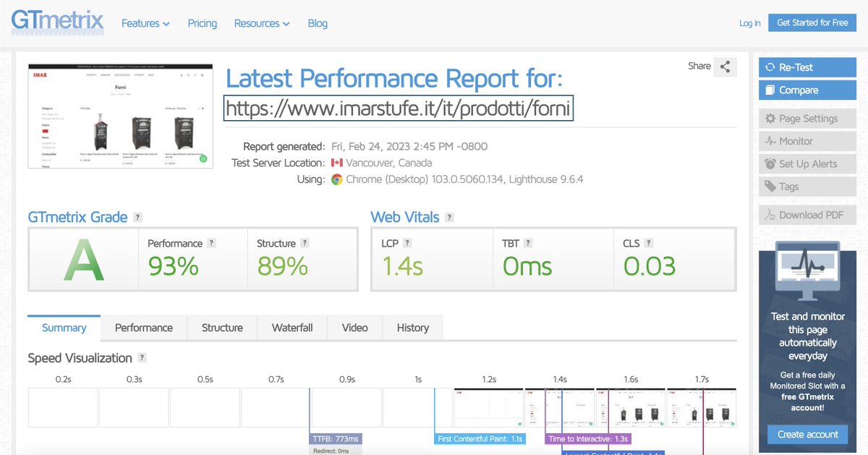Click the Compare button
The image size is (868, 455).
click(x=807, y=90)
